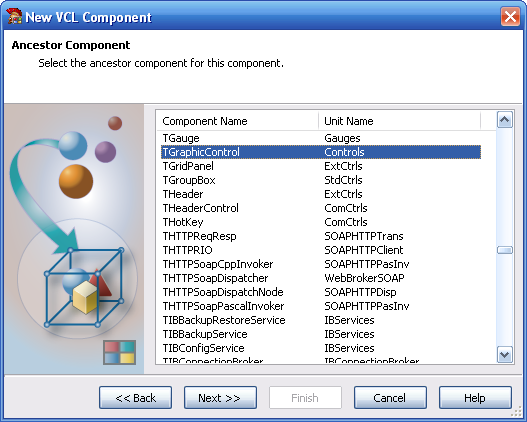Select TGroupBox component
Screen dimensions: 527x422
coord(321,180)
